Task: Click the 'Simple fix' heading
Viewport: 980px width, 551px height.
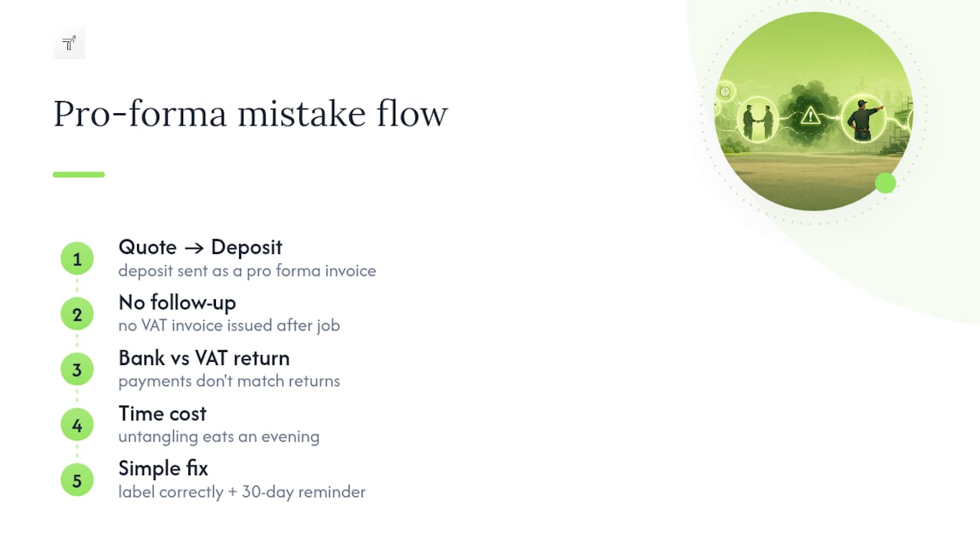Action: click(163, 468)
